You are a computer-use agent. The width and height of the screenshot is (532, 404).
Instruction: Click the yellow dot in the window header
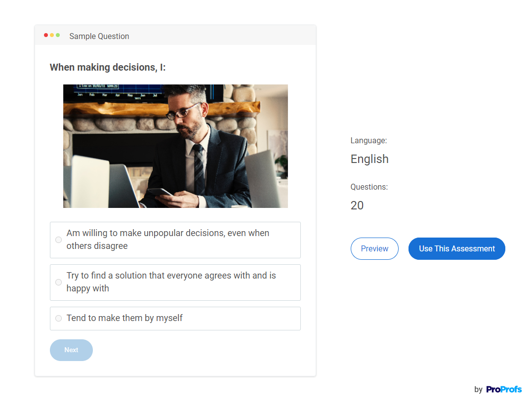pyautogui.click(x=52, y=35)
